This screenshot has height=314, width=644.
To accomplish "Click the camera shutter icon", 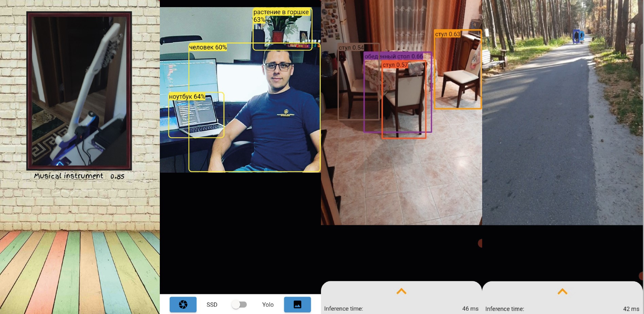I will [183, 304].
